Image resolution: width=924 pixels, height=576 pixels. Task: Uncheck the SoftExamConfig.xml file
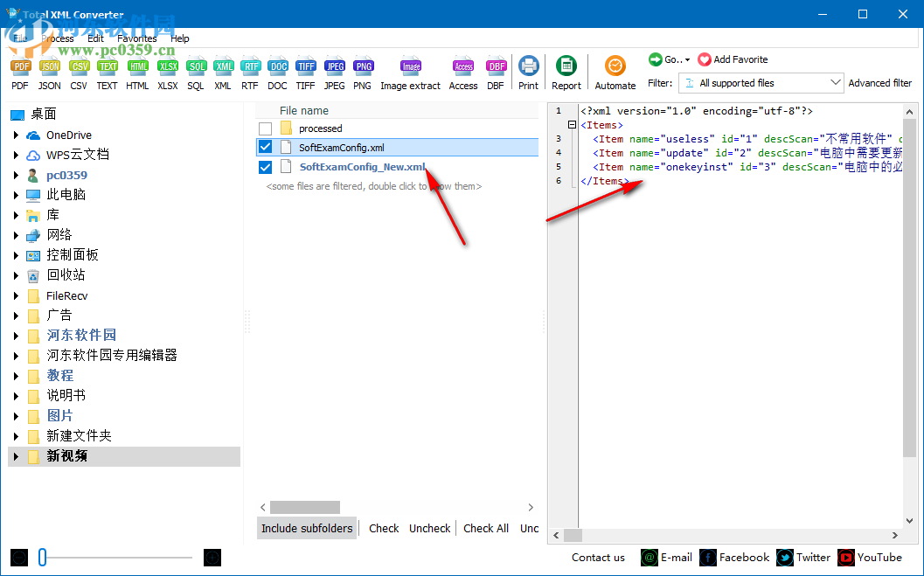point(265,147)
